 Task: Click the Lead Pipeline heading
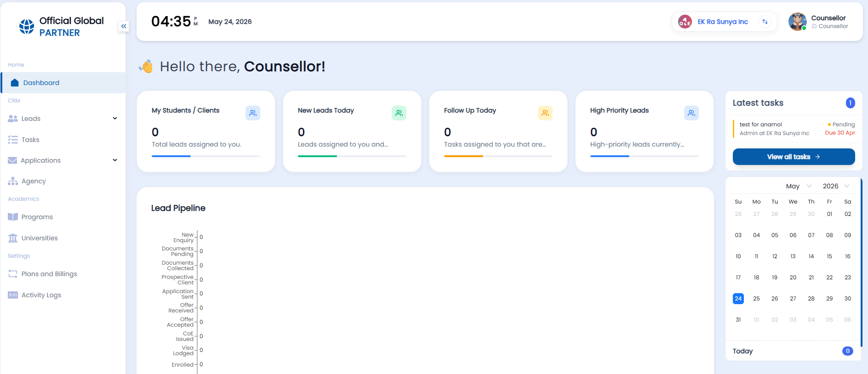(x=178, y=208)
